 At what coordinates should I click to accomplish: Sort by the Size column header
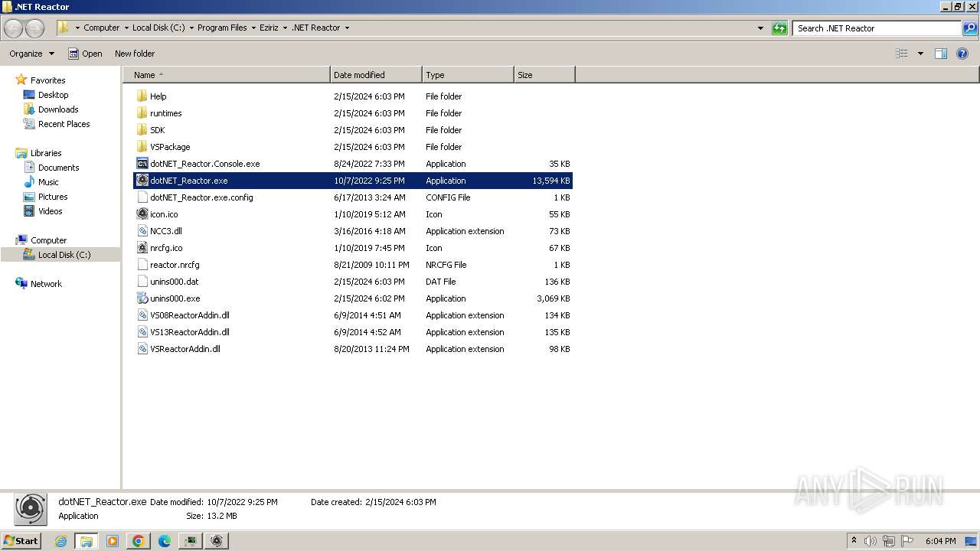point(544,75)
